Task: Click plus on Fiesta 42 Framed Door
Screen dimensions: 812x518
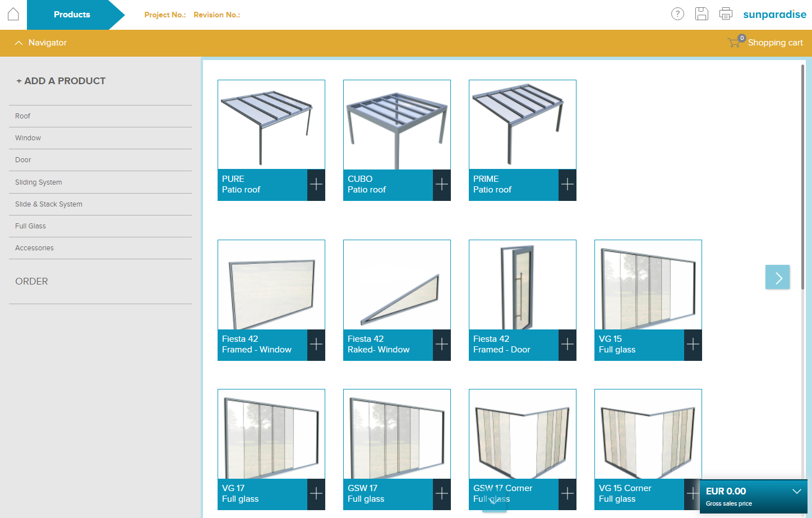Action: (x=568, y=345)
